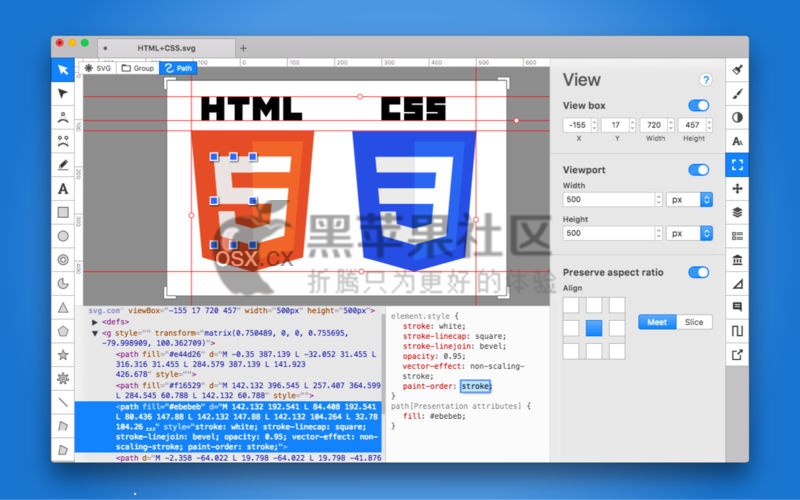Choose the Slice option
The height and width of the screenshot is (500, 800).
click(694, 322)
